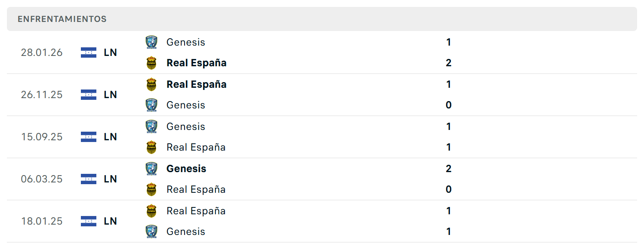Click the Honduras flag beside 26.11.25
Viewport: 644px width, 250px height.
coord(89,95)
